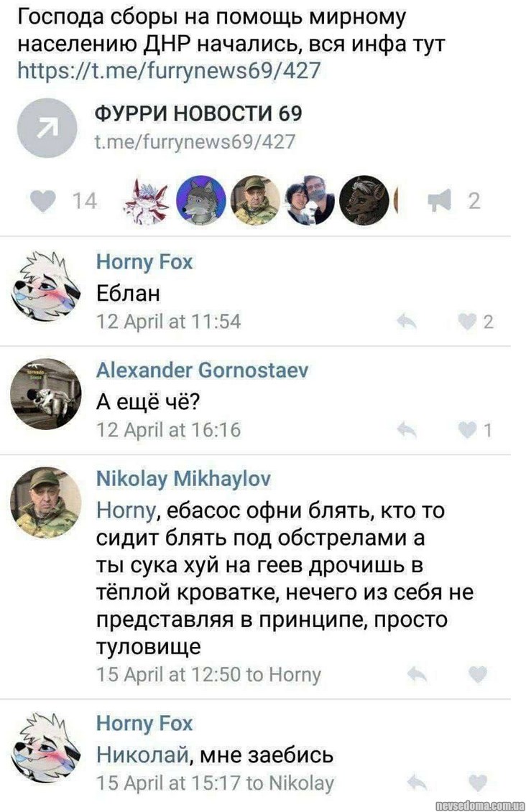Open the 'to Nikolay' reply reference
Screen dimensions: 526x812
[290, 783]
